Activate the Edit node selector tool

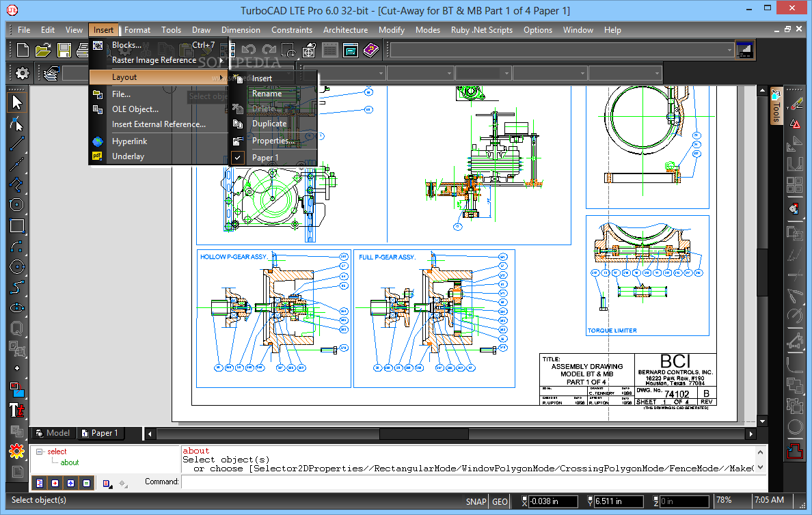17,124
